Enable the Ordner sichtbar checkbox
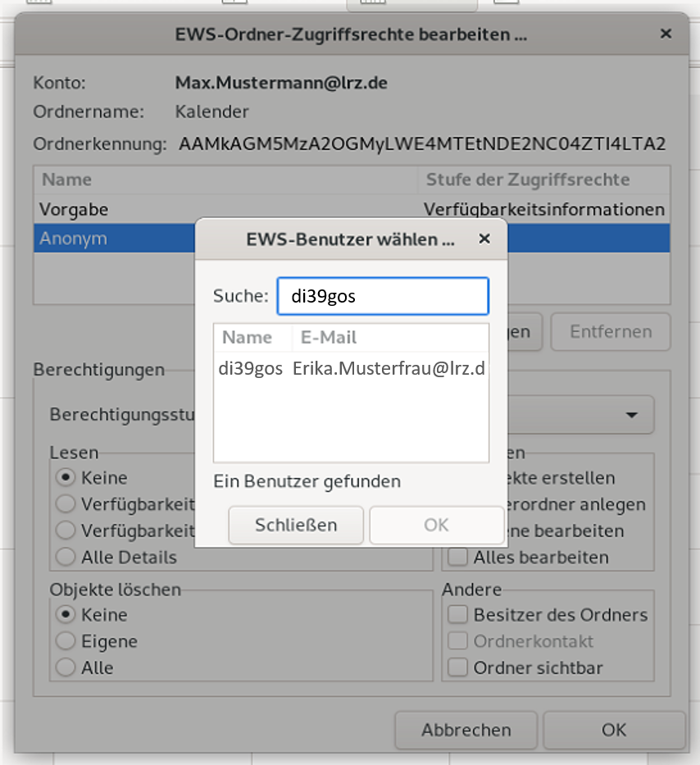 coord(457,667)
